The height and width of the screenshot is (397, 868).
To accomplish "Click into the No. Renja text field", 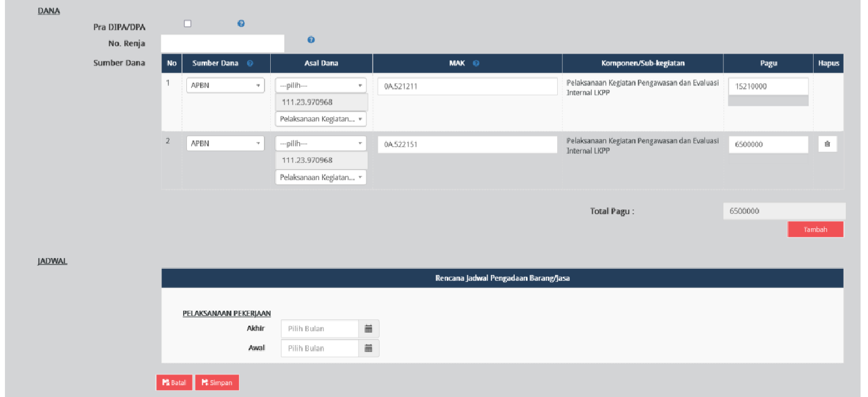I will pos(222,43).
